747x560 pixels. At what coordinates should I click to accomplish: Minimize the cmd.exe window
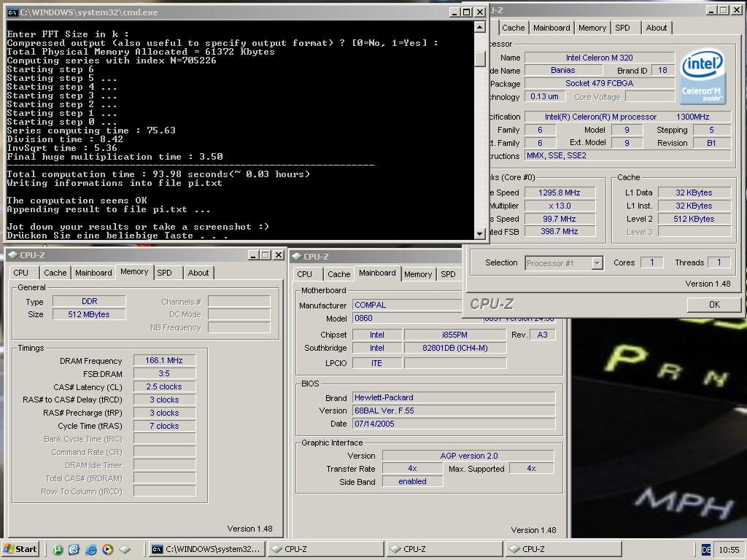tap(454, 12)
